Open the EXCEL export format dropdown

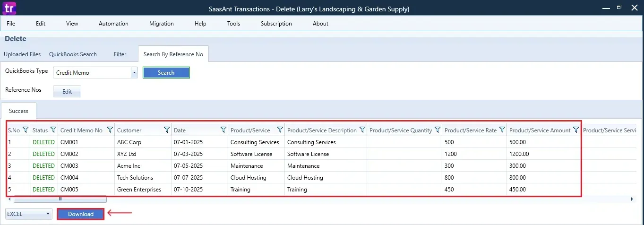coord(28,214)
